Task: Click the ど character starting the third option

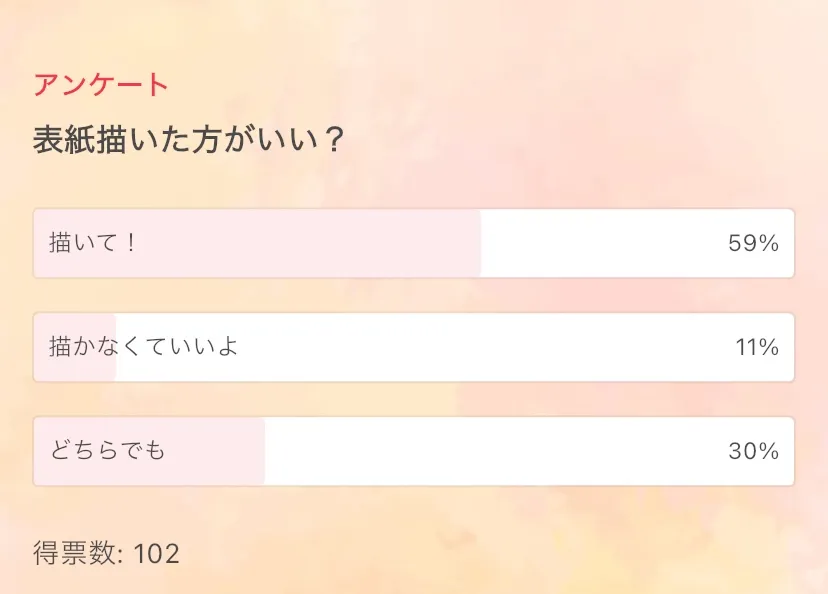Action: tap(60, 451)
